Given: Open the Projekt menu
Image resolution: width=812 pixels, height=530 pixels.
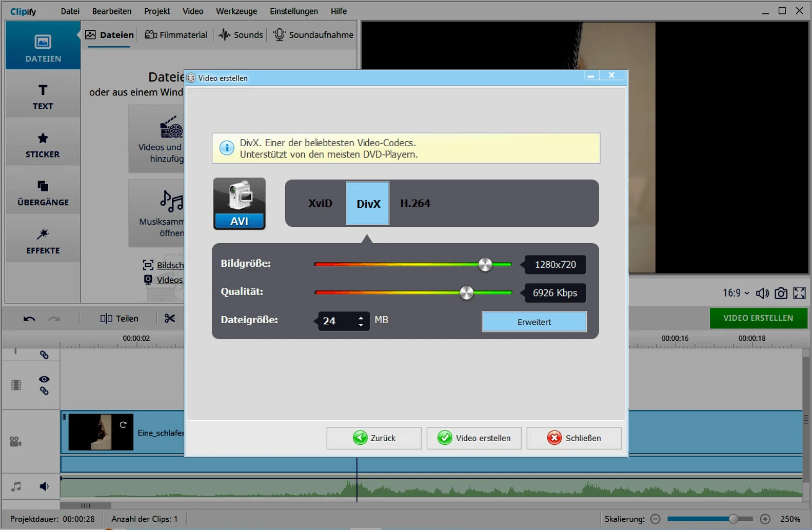Looking at the screenshot, I should pos(157,11).
